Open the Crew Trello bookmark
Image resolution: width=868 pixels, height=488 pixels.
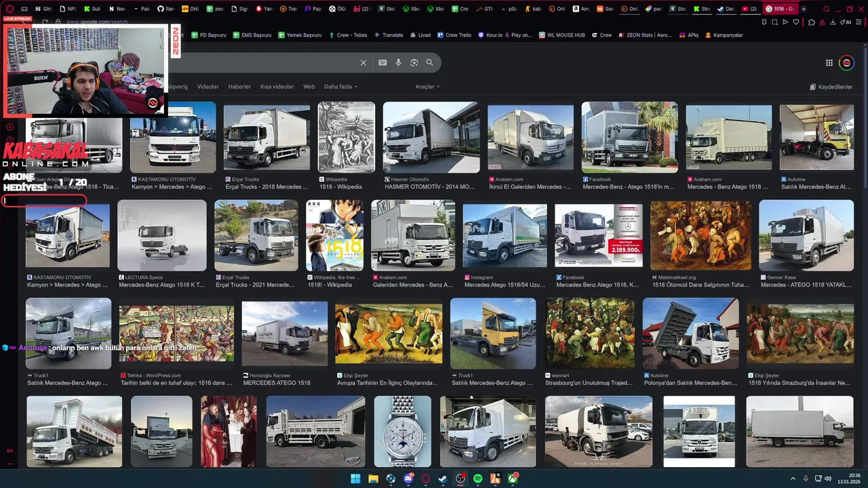click(454, 35)
